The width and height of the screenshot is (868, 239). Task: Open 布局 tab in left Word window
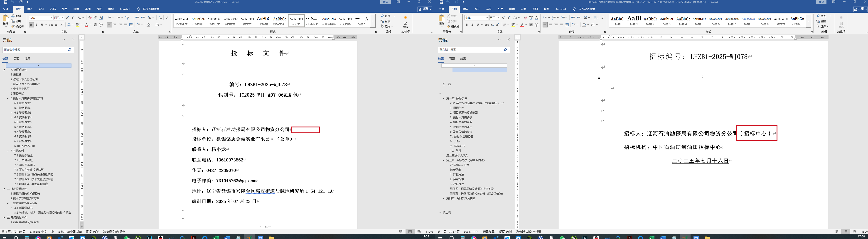53,9
